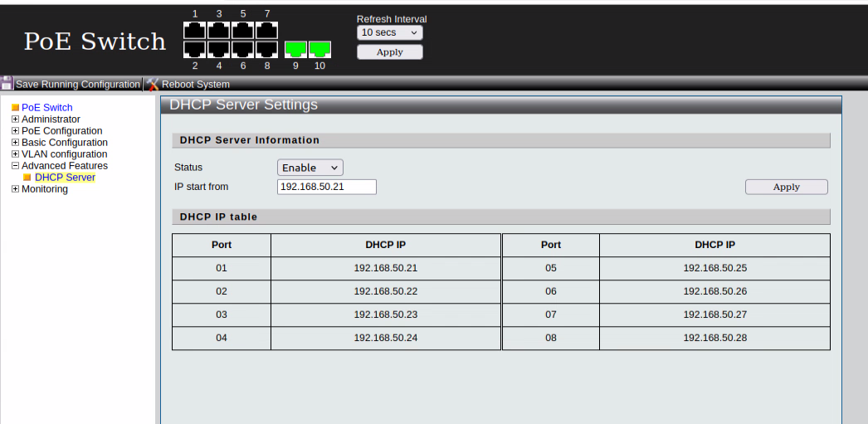Click the Save Running Configuration floppy icon
Image resolution: width=868 pixels, height=424 pixels.
click(x=7, y=84)
